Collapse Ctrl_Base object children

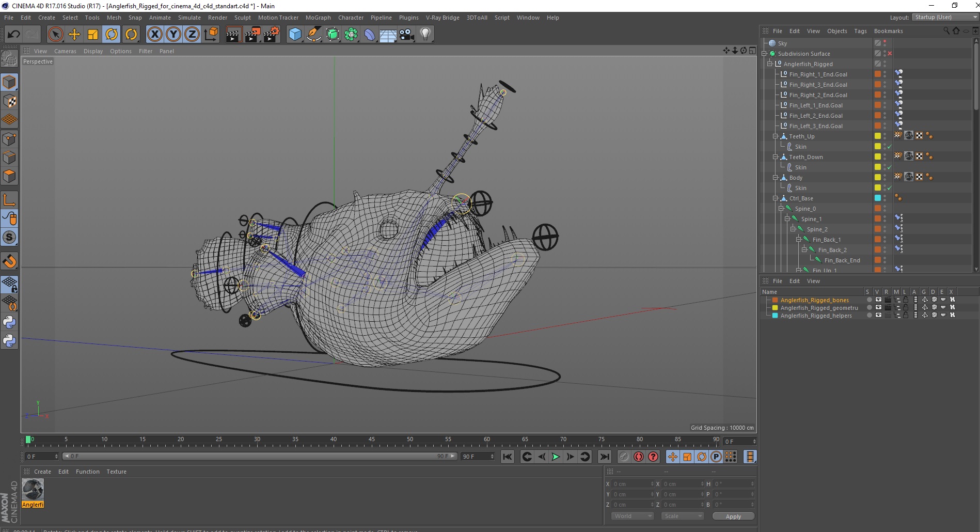(x=775, y=198)
